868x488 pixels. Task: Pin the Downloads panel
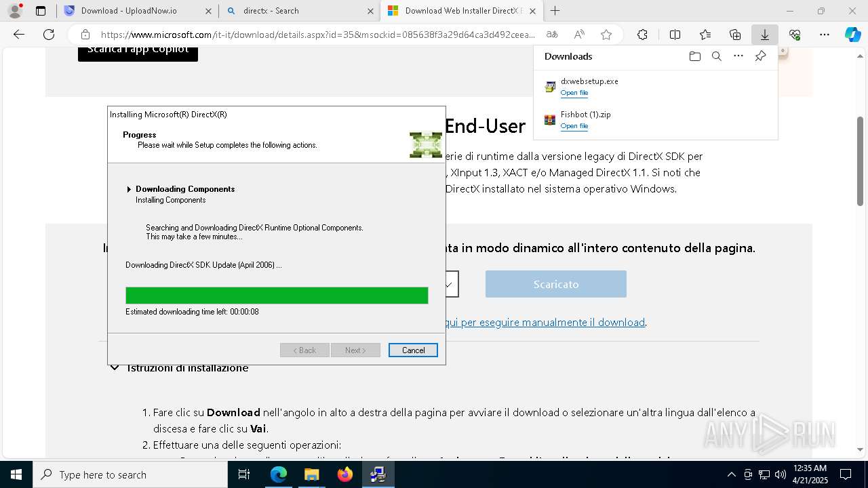point(760,56)
